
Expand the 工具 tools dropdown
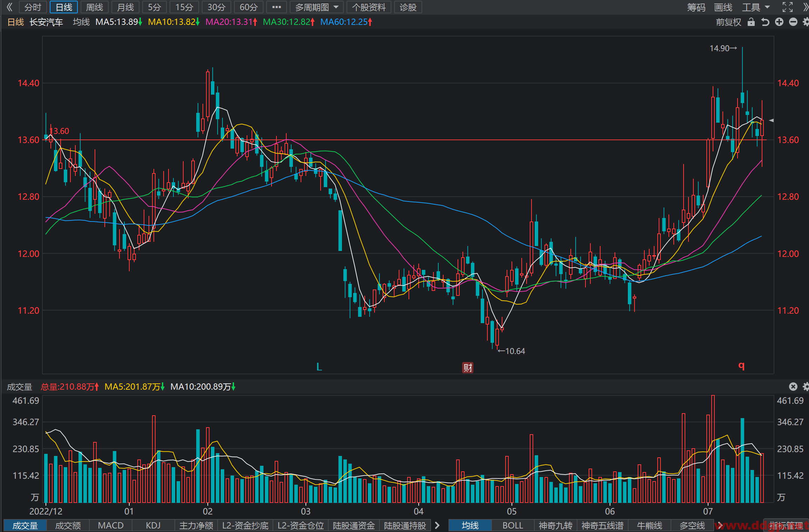pyautogui.click(x=756, y=7)
